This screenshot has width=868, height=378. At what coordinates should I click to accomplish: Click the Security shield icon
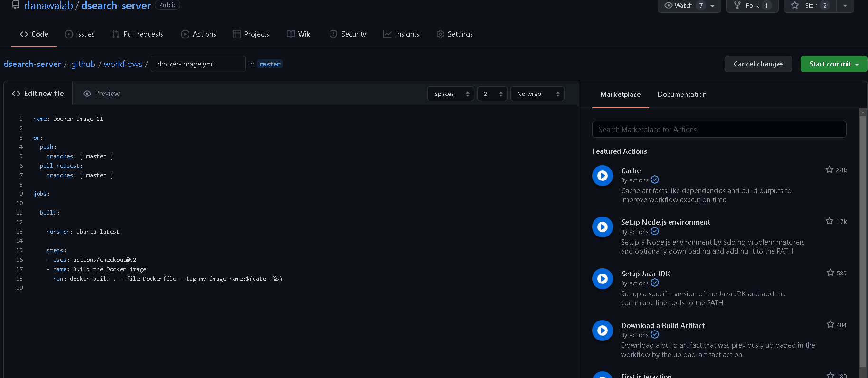click(x=333, y=34)
